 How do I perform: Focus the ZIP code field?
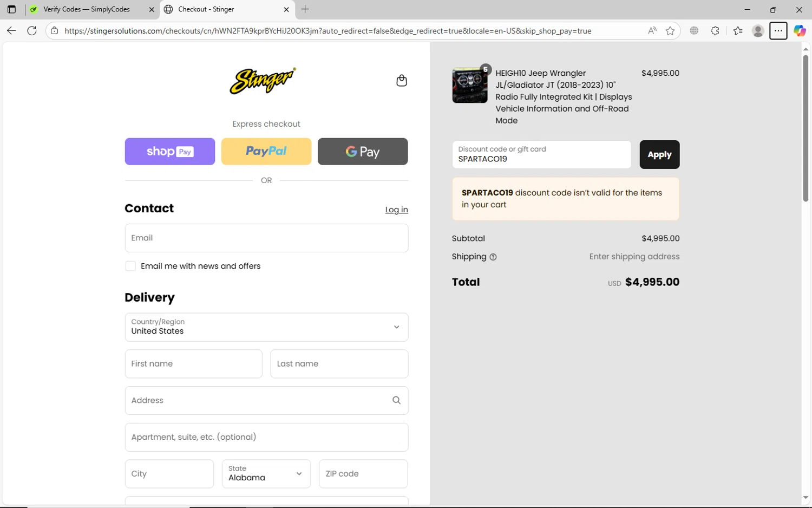(x=363, y=474)
